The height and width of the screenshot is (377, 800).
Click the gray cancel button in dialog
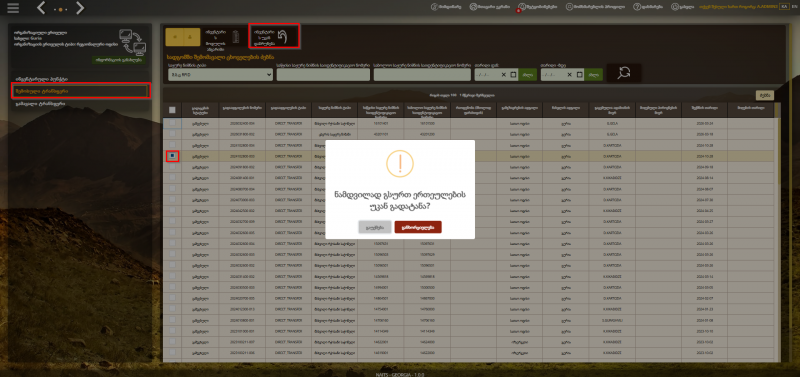[375, 227]
